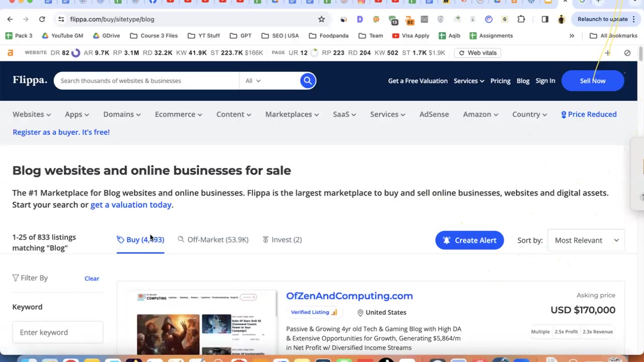The height and width of the screenshot is (362, 644).
Task: Click the Price Reduced link
Action: pos(589,114)
